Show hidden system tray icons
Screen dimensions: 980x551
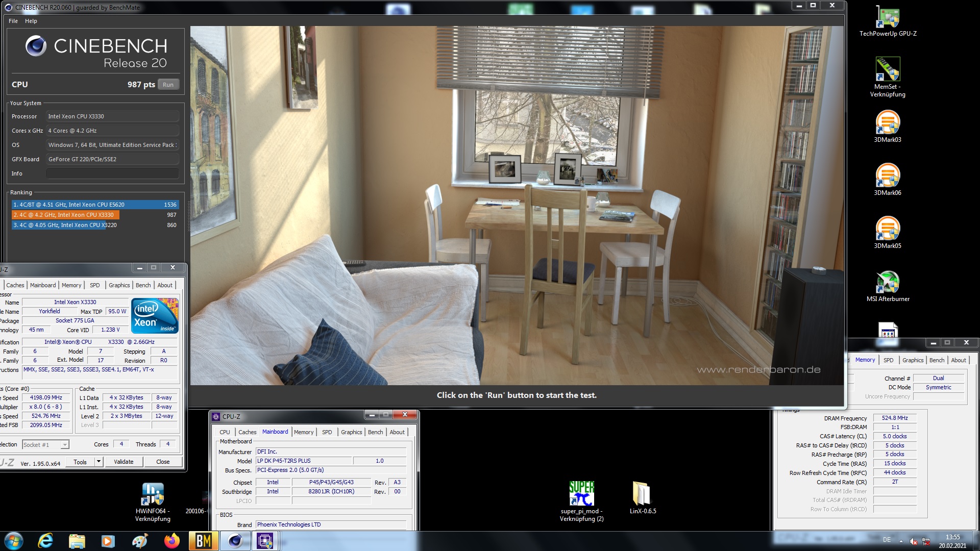click(901, 541)
